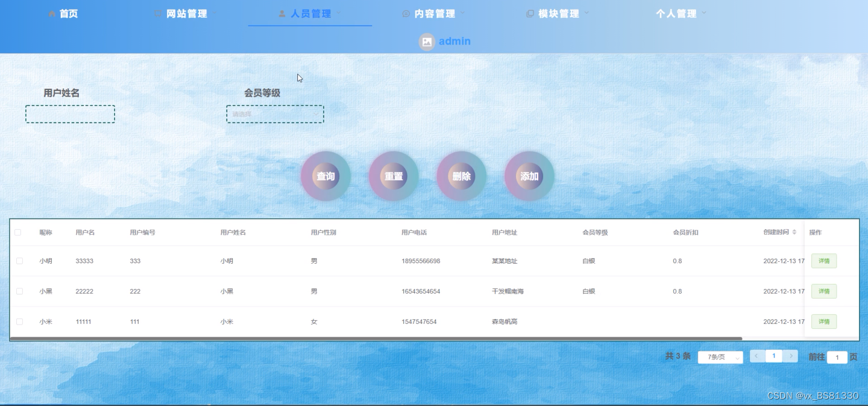Click the table horizontal scrollbar
Screen dimensions: 868x406
pyautogui.click(x=376, y=339)
